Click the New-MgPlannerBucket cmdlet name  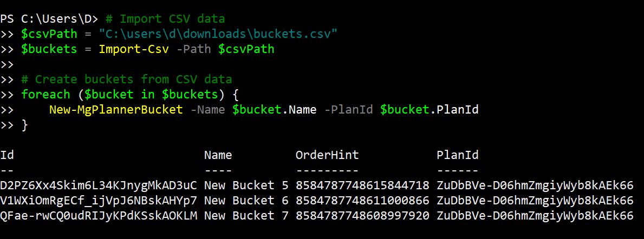(116, 110)
